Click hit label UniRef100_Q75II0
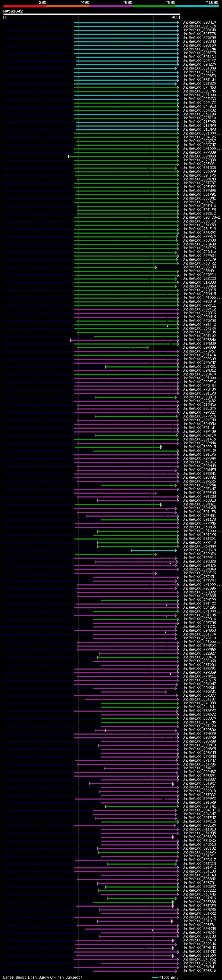Image resolution: width=222 pixels, height=980 pixels. (x=199, y=118)
